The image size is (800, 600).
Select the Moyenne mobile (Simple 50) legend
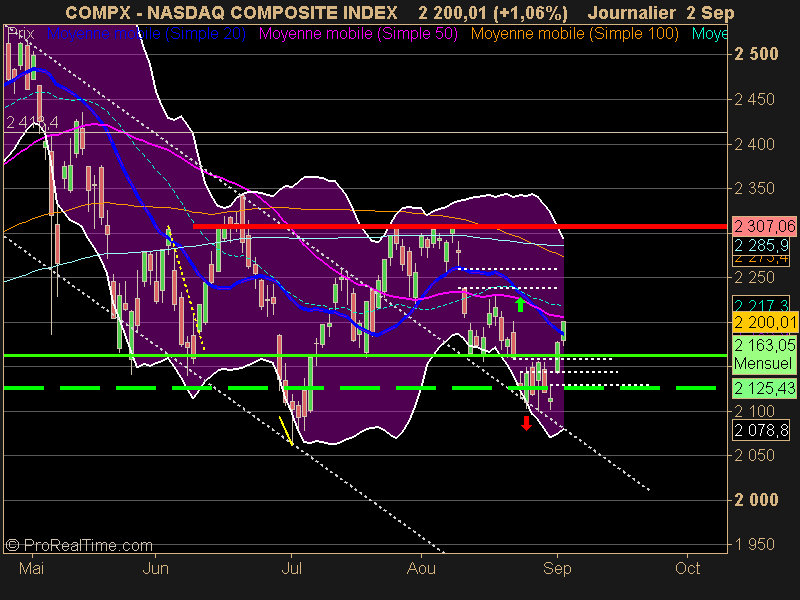click(358, 34)
